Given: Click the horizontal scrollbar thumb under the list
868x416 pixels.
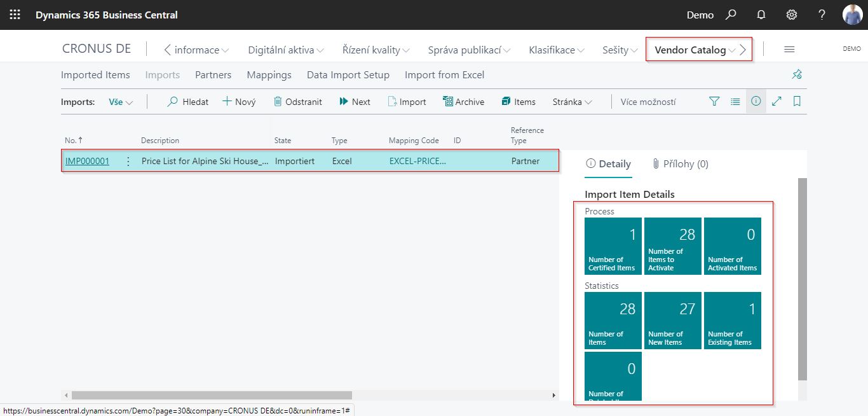Looking at the screenshot, I should point(212,395).
